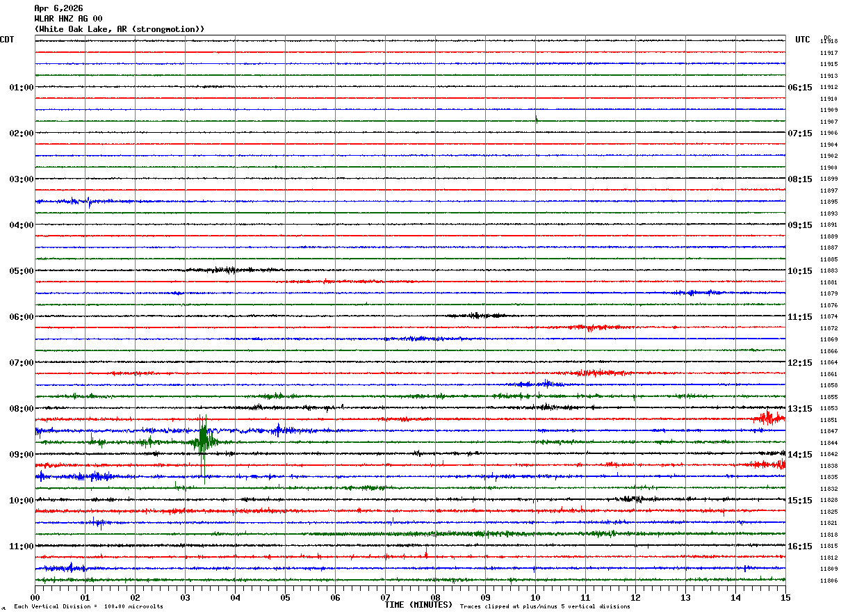
Task: Click the DC offset value "11828"
Action: [x=828, y=501]
